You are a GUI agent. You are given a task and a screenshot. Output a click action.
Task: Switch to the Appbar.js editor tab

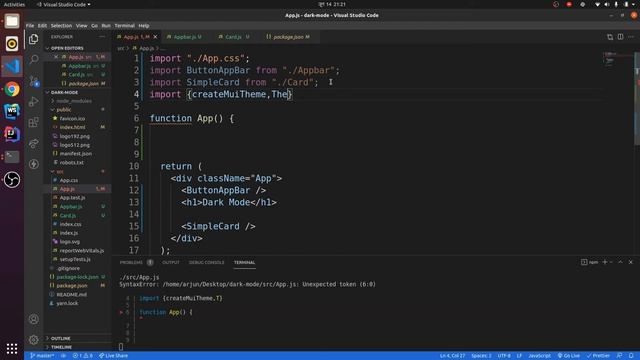click(187, 37)
